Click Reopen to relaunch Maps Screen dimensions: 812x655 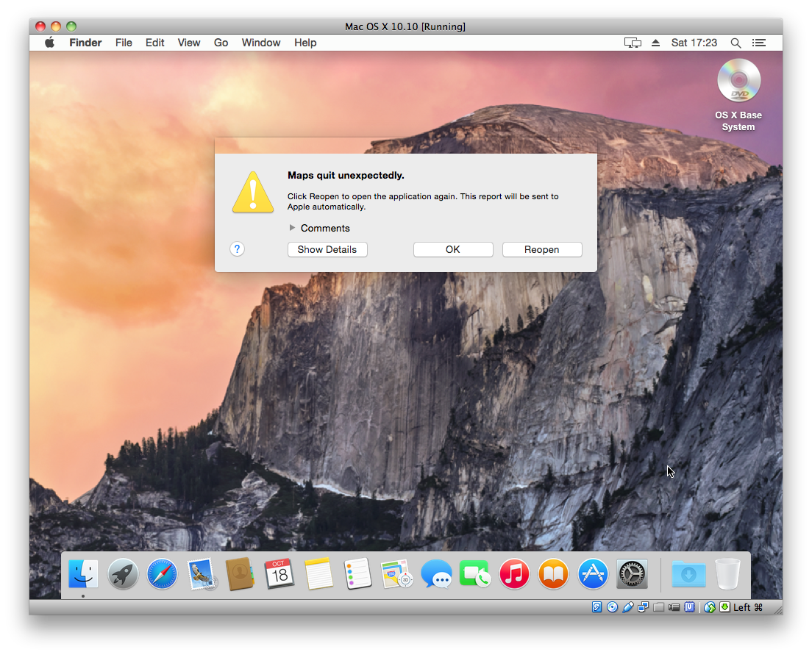(x=542, y=249)
